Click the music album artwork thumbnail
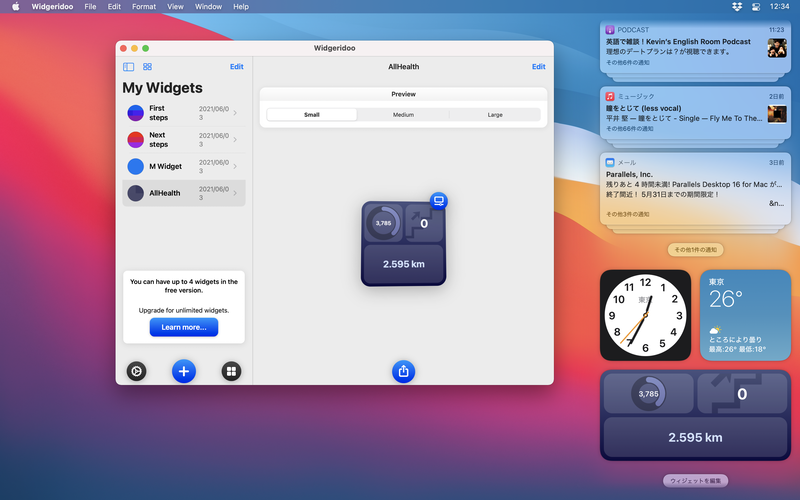 777,114
